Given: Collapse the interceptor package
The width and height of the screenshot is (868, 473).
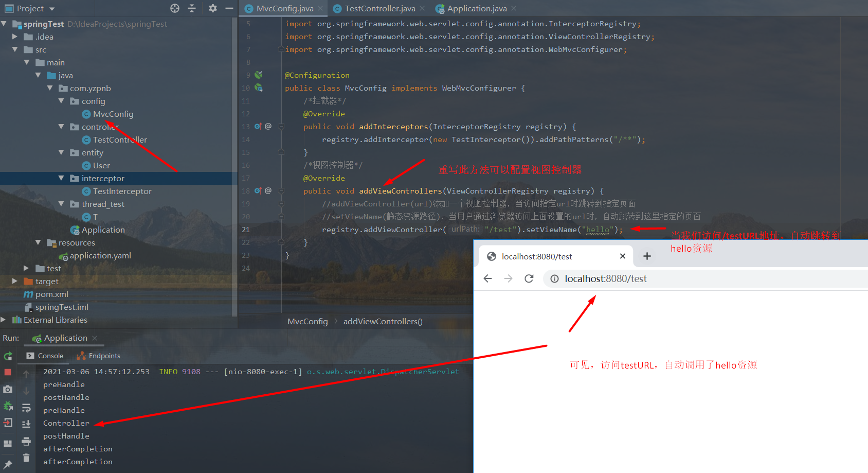Looking at the screenshot, I should [x=62, y=178].
